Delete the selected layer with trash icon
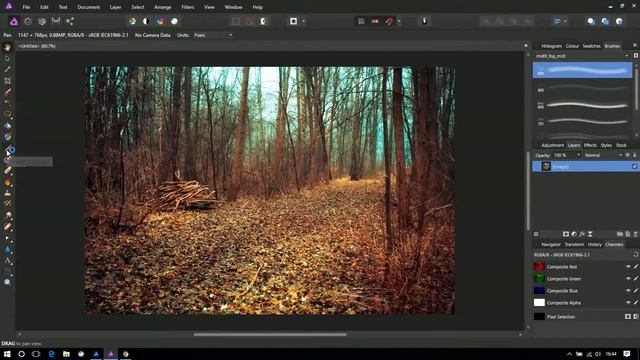 pos(636,234)
